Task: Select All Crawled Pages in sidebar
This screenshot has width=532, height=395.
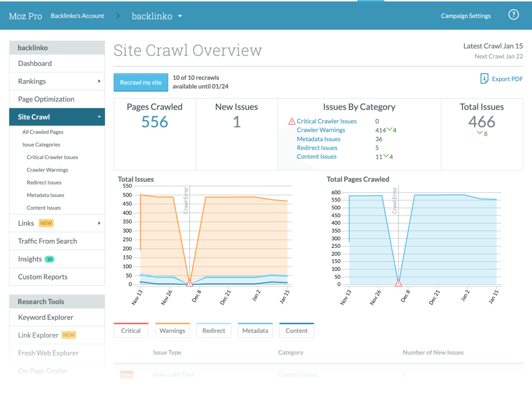Action: (x=43, y=132)
